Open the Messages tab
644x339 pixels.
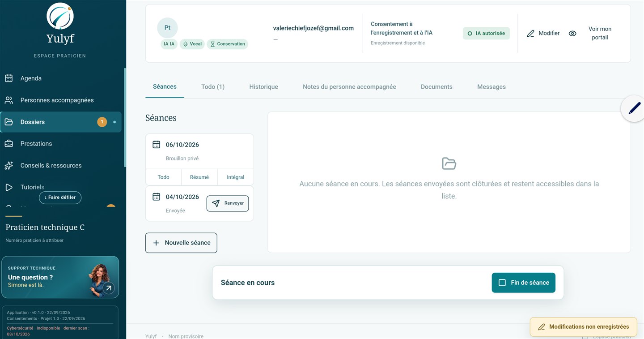coord(491,87)
